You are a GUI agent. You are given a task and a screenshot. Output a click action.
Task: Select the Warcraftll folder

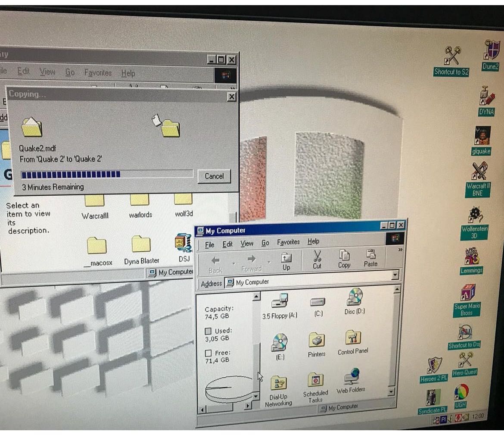95,208
